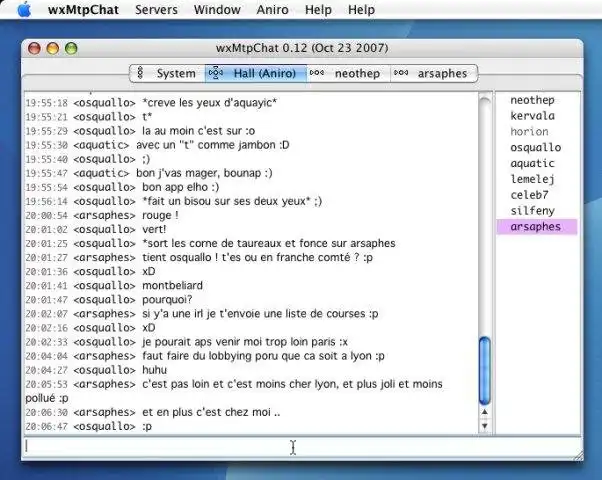Click the Hall (Aniro) tab icon
Screen dimensions: 602x480
pyautogui.click(x=216, y=73)
